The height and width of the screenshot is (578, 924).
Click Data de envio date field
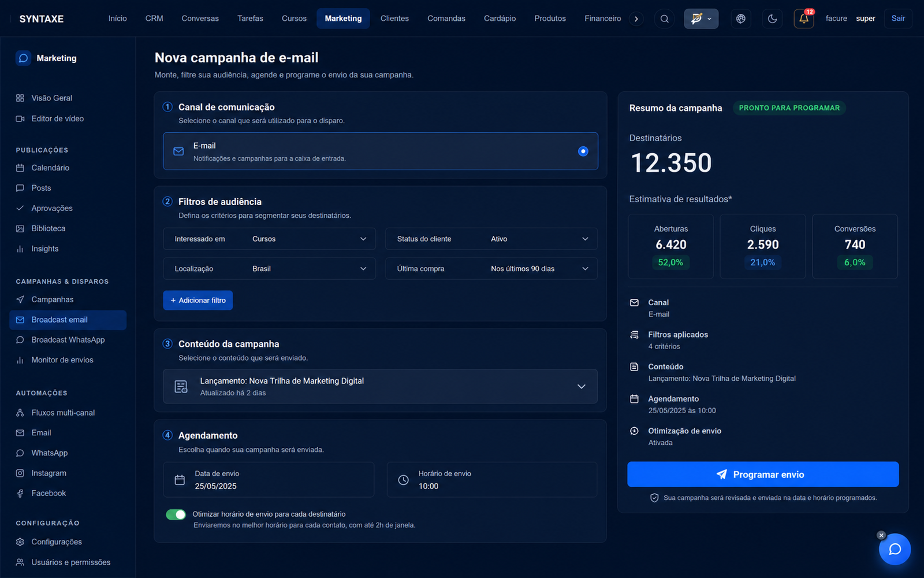[269, 480]
